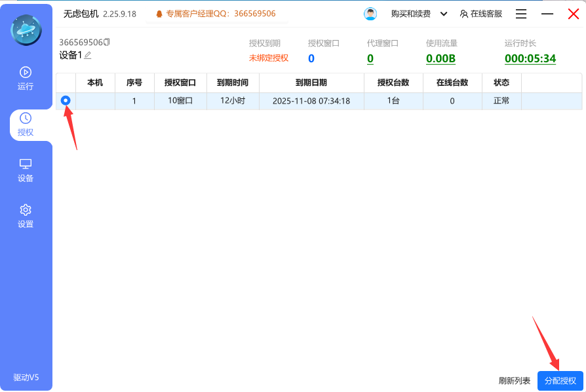Switch to the 授权 (License) sidebar tab

(x=26, y=124)
